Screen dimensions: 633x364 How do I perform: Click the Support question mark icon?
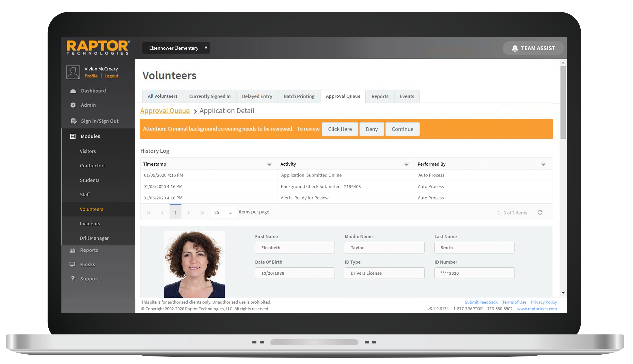pyautogui.click(x=73, y=279)
